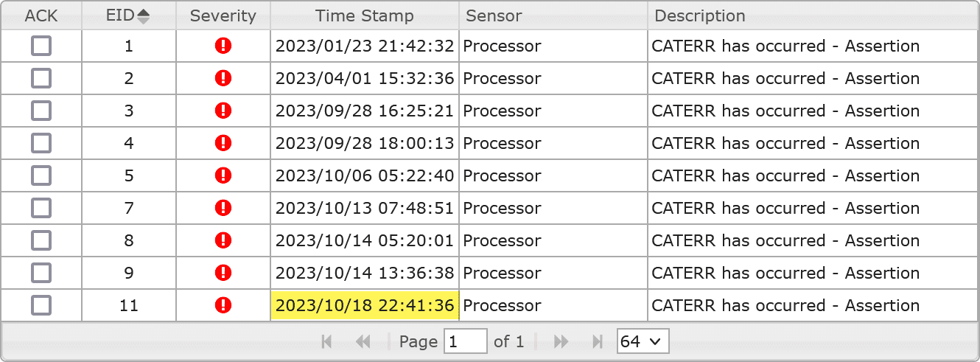Select the highlighted timestamp 2023/10/18 22:41:36
The height and width of the screenshot is (362, 980).
pos(365,305)
